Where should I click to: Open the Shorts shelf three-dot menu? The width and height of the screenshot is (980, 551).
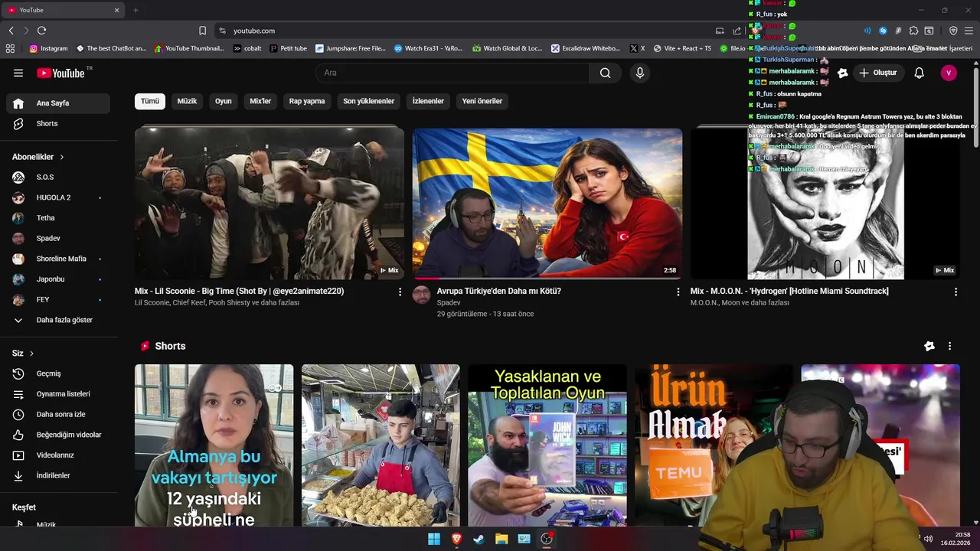tap(949, 346)
